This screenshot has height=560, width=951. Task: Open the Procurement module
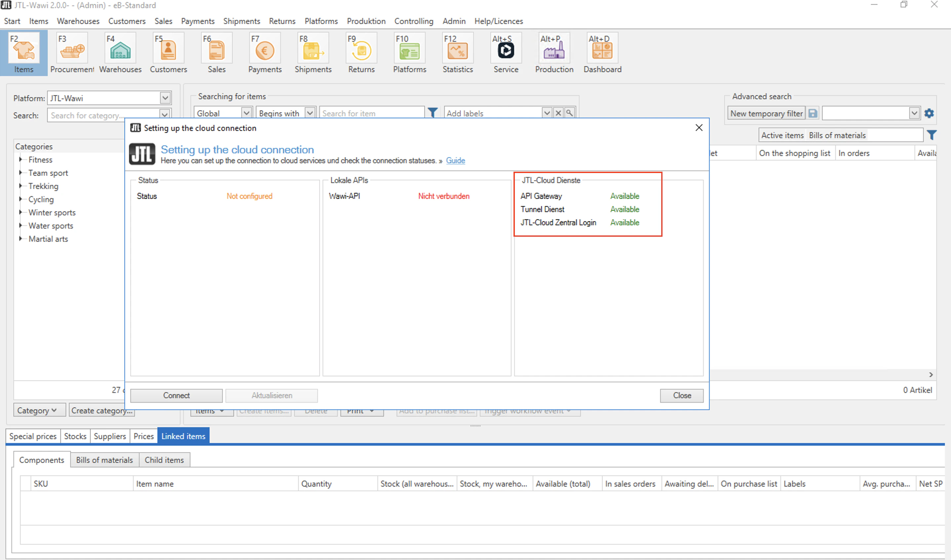pos(71,52)
